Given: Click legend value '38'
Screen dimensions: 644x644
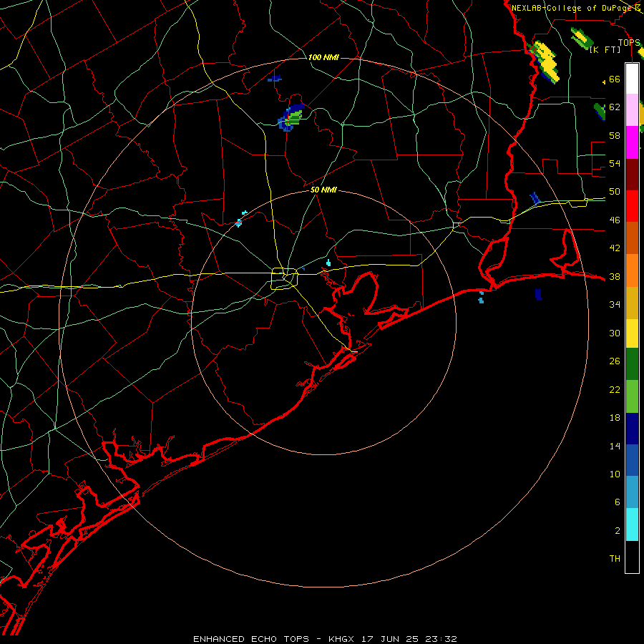Looking at the screenshot, I should (x=615, y=277).
